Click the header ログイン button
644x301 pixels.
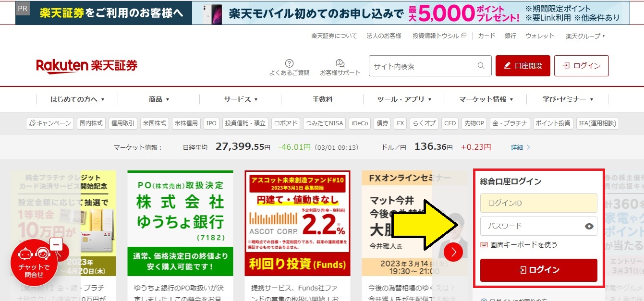581,66
